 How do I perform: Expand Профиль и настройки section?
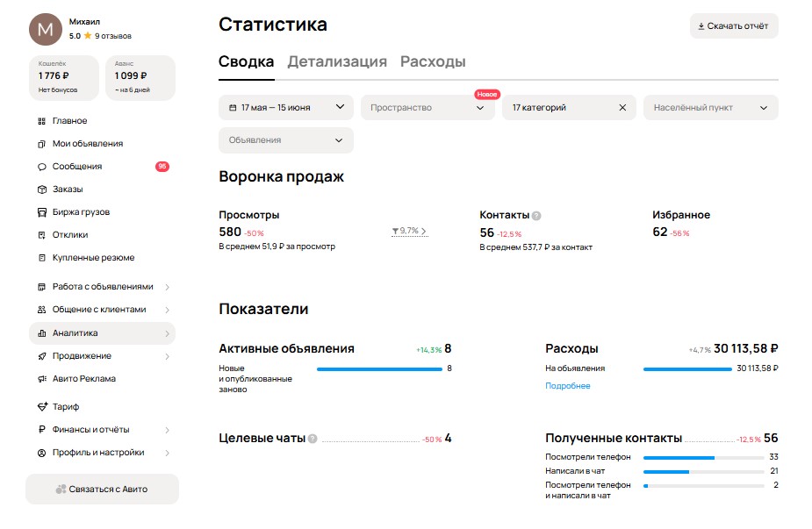102,453
